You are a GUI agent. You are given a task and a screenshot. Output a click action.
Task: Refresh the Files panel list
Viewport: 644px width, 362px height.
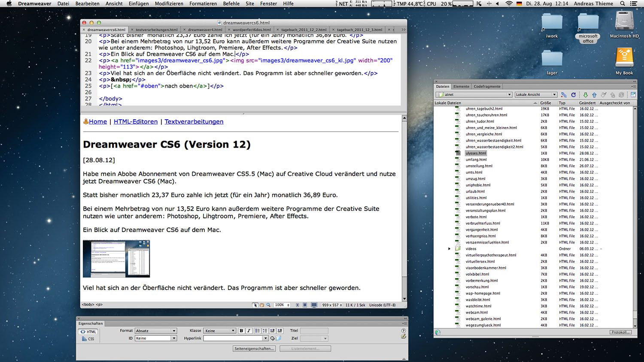click(573, 95)
